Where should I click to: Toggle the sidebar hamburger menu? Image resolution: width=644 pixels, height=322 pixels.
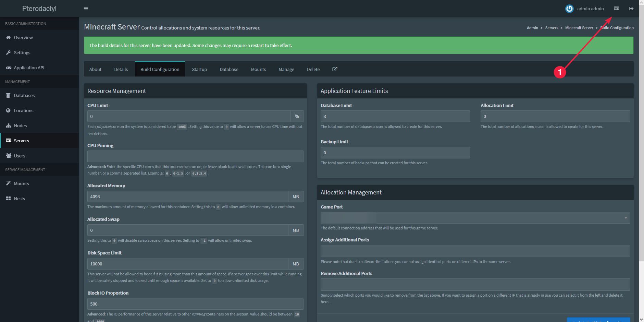86,9
